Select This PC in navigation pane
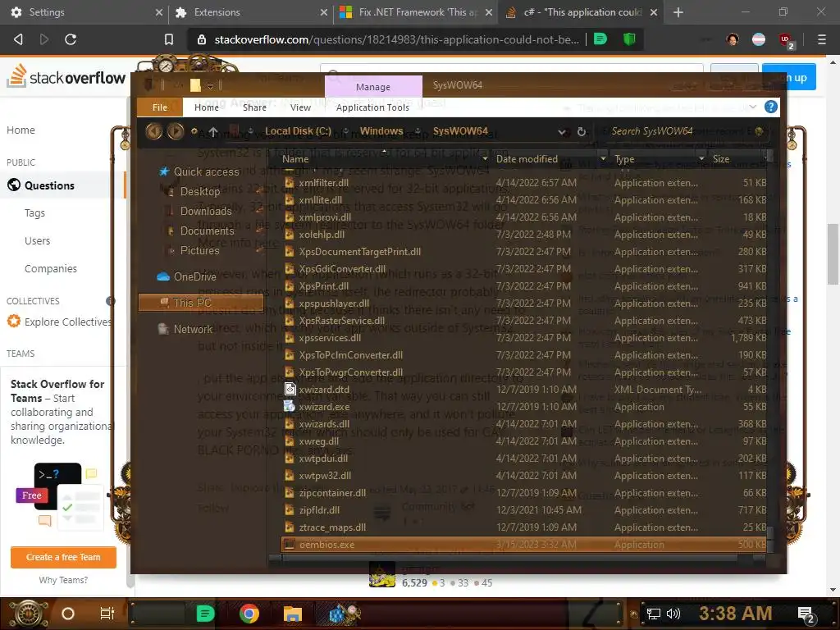This screenshot has height=630, width=840. click(201, 303)
